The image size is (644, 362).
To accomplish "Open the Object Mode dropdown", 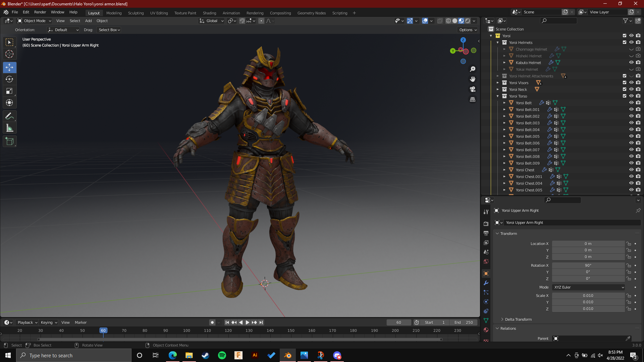I will pos(34,21).
